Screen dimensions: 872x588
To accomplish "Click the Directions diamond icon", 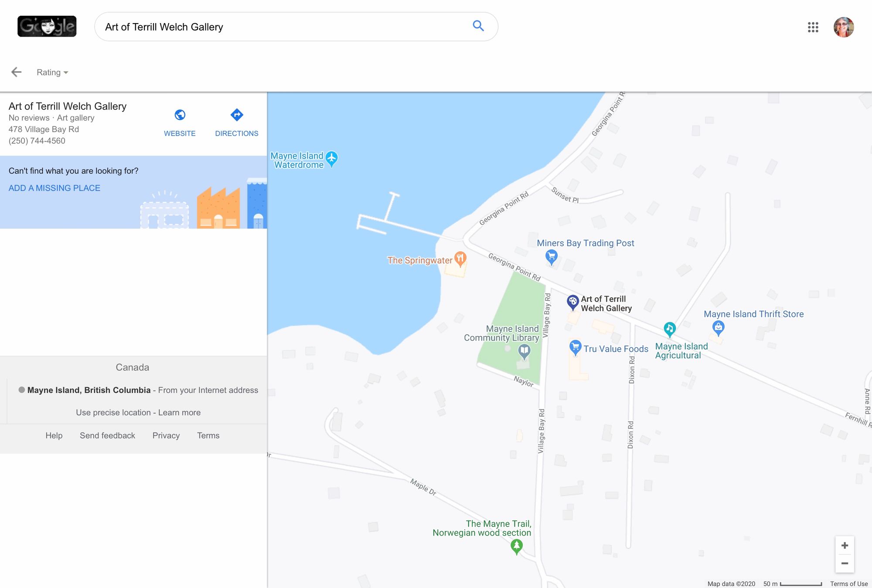I will (237, 115).
